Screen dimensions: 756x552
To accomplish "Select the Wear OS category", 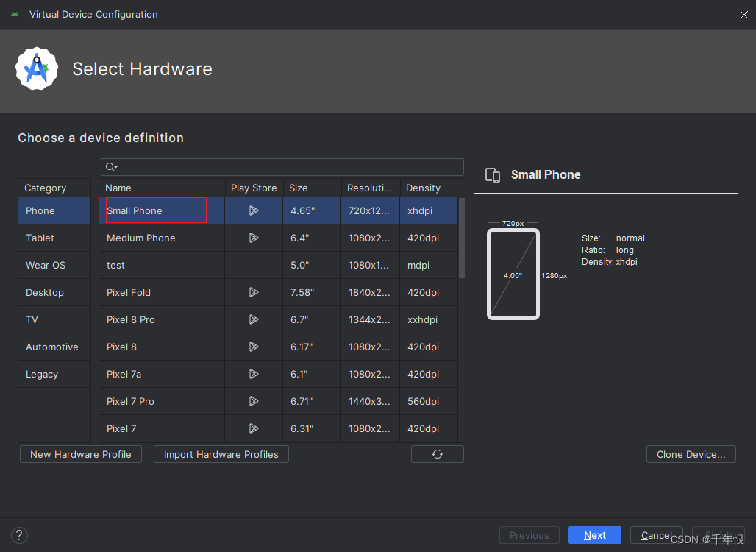I will (x=54, y=266).
